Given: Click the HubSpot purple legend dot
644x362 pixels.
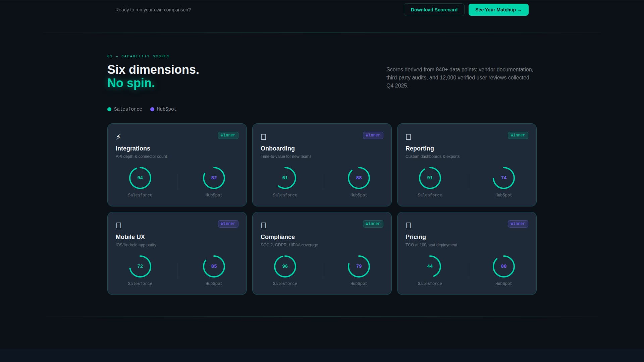Looking at the screenshot, I should [x=152, y=109].
